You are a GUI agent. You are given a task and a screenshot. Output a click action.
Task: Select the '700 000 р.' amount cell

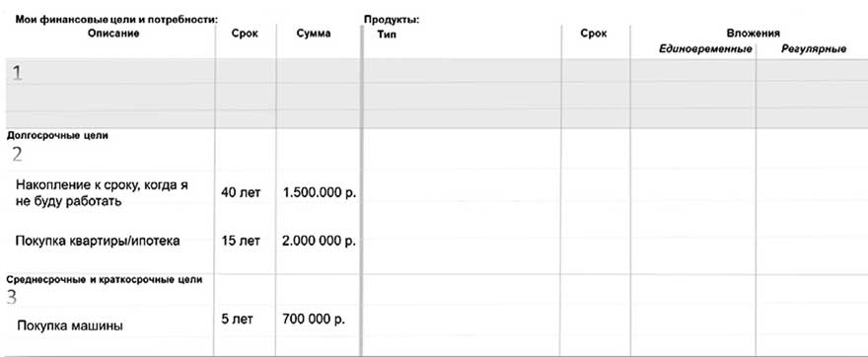pos(314,320)
